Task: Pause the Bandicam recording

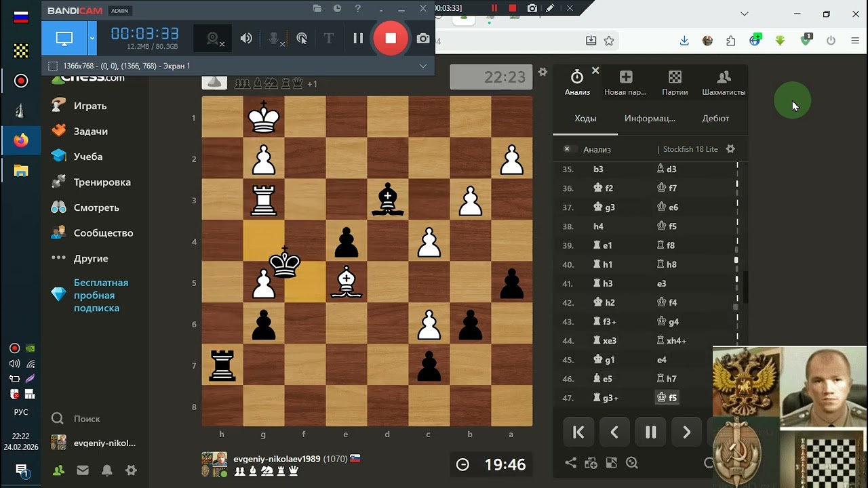Action: (x=358, y=39)
